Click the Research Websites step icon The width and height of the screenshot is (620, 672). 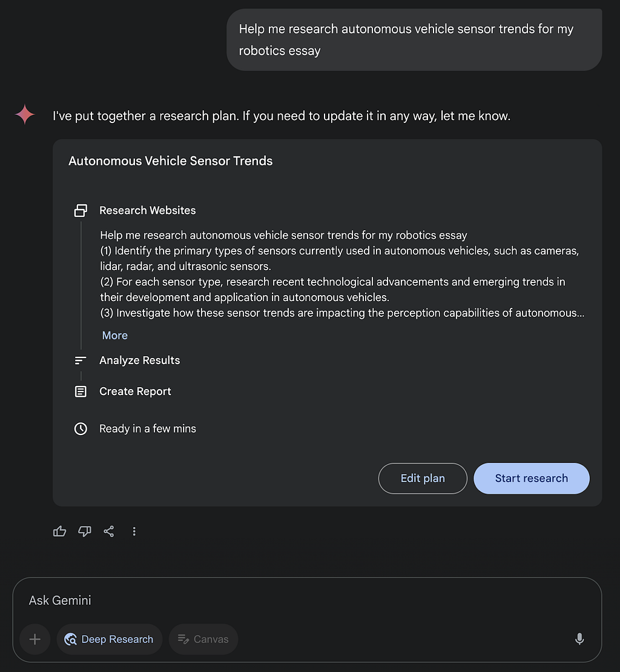[x=81, y=210]
